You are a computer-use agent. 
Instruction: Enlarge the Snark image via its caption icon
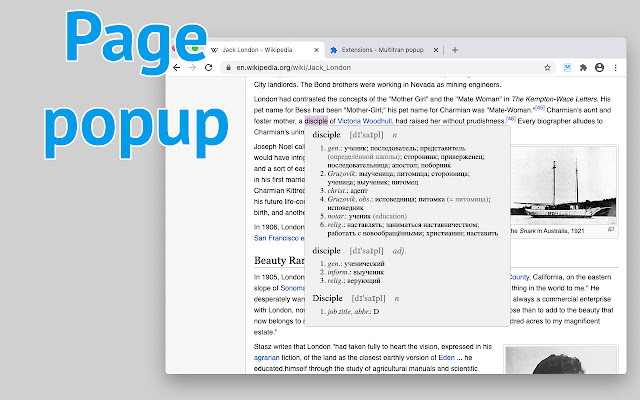click(611, 229)
